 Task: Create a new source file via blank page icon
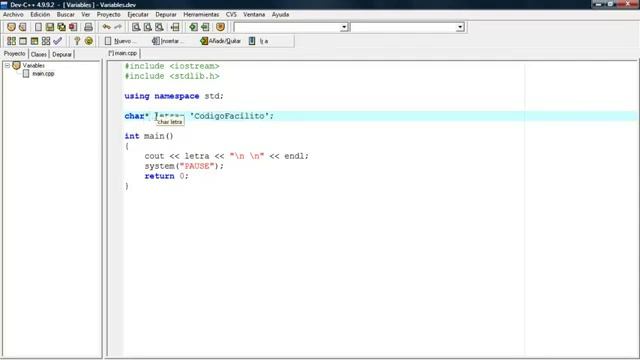[38, 27]
